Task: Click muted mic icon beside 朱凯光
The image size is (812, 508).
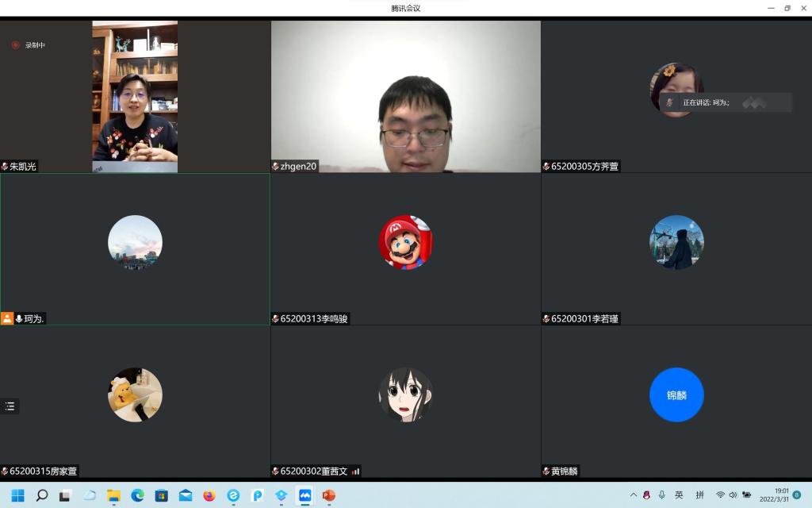Action: 5,167
